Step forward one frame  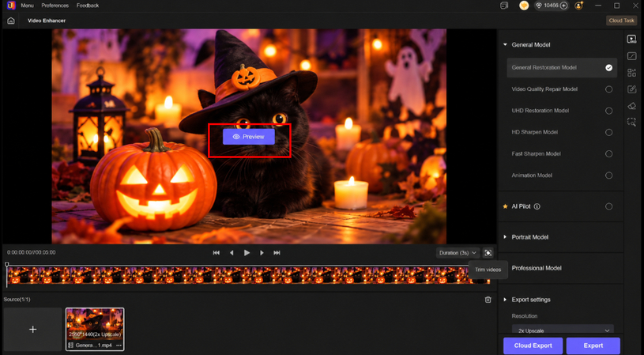[262, 253]
